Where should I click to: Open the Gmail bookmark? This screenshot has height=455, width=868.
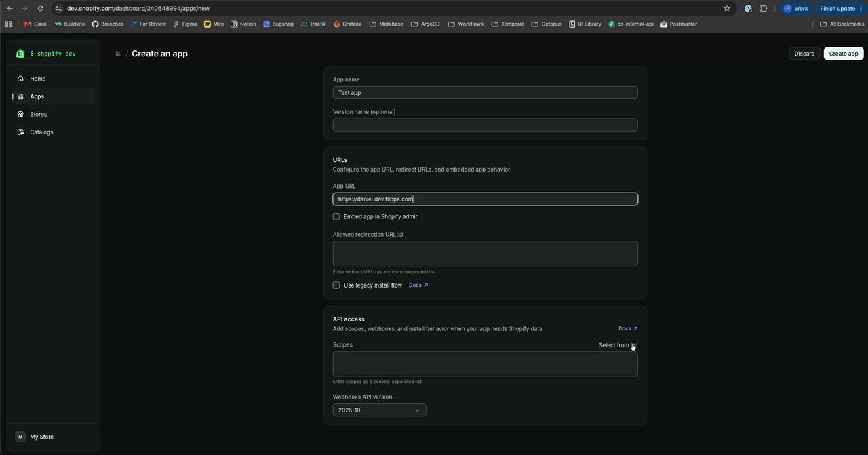[36, 24]
